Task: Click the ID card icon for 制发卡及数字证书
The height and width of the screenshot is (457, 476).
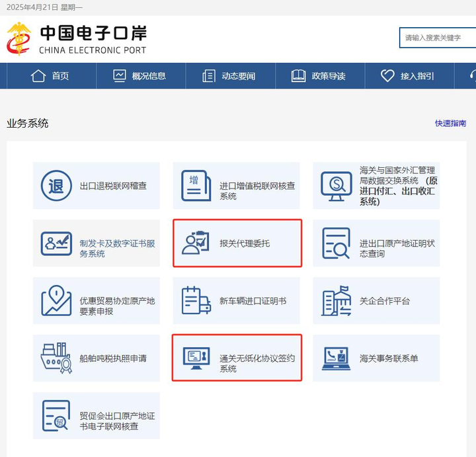Action: 56,243
